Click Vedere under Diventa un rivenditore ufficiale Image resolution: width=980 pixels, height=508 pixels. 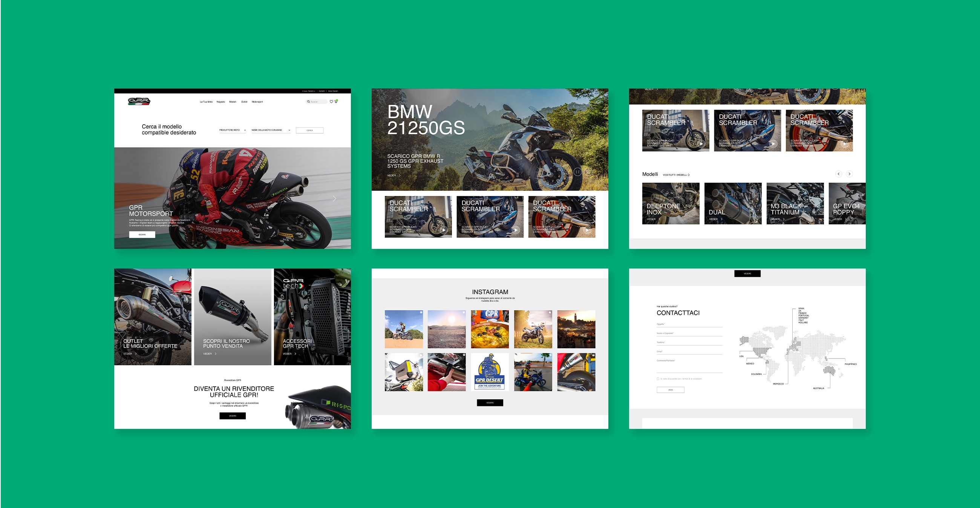[233, 416]
